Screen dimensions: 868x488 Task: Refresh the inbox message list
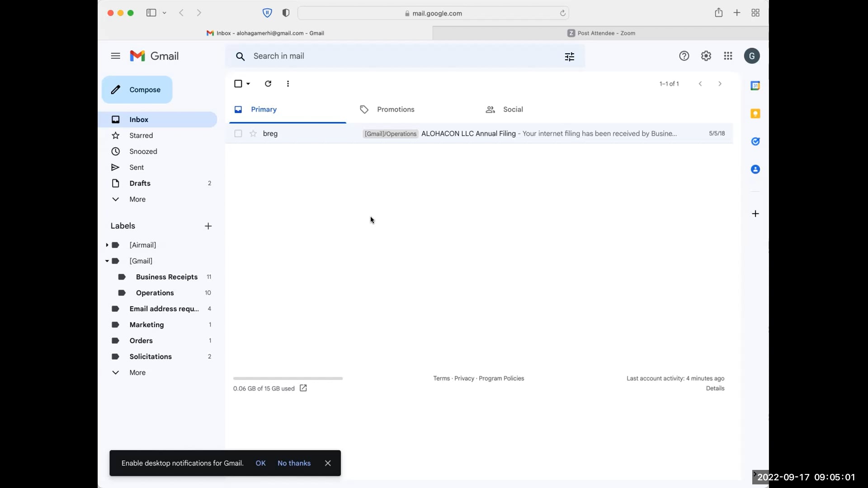pos(268,84)
